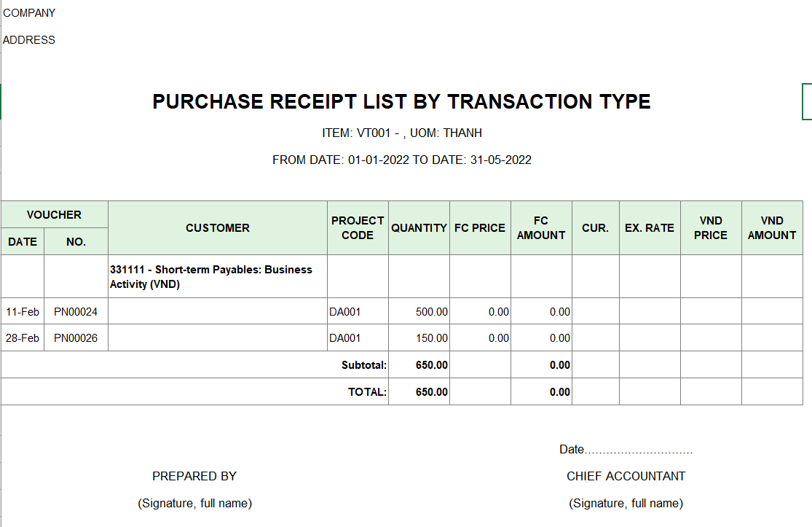Select the ADDRESS cell
812x527 pixels.
point(29,40)
